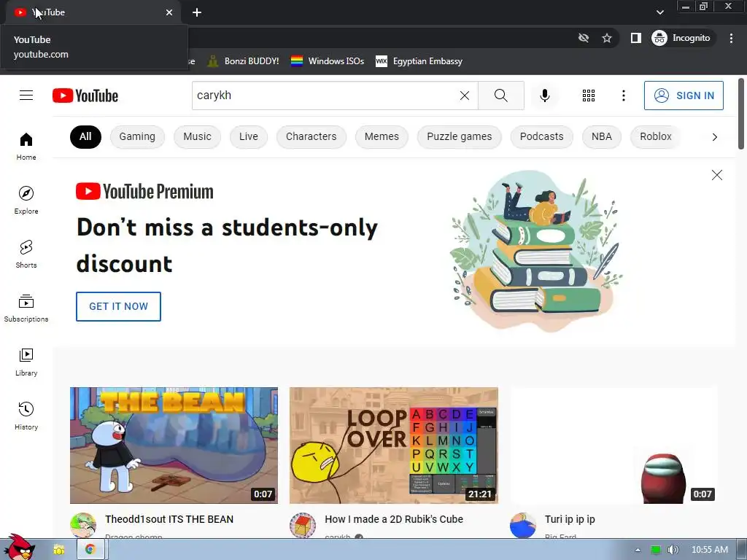Open Chrome from the taskbar
This screenshot has height=560, width=747.
tap(90, 550)
